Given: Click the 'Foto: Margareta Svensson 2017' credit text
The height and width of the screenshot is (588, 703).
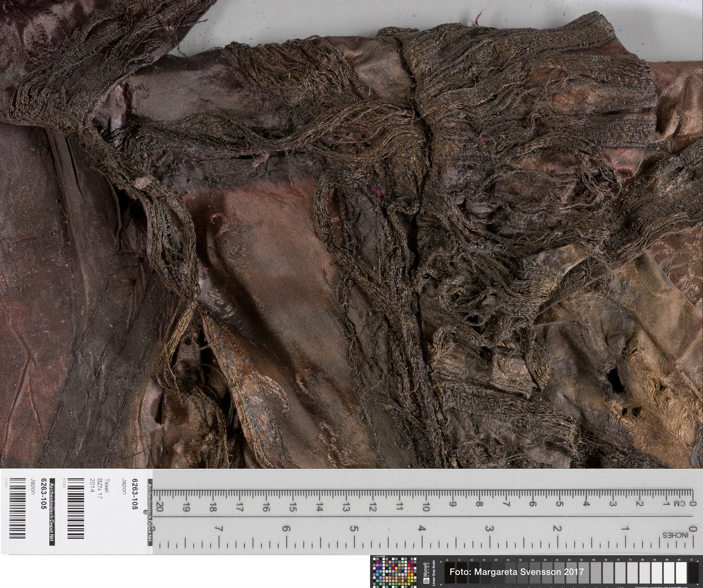Looking at the screenshot, I should click(516, 571).
